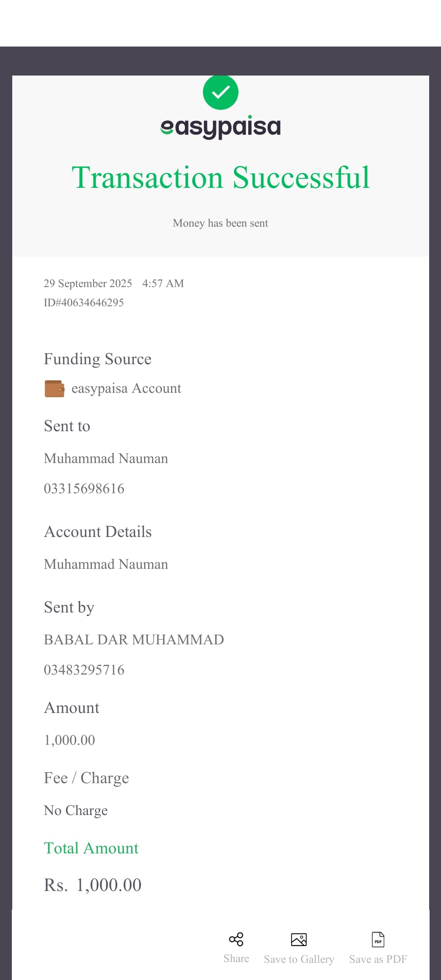Tap the Save to Gallery image icon

(299, 940)
